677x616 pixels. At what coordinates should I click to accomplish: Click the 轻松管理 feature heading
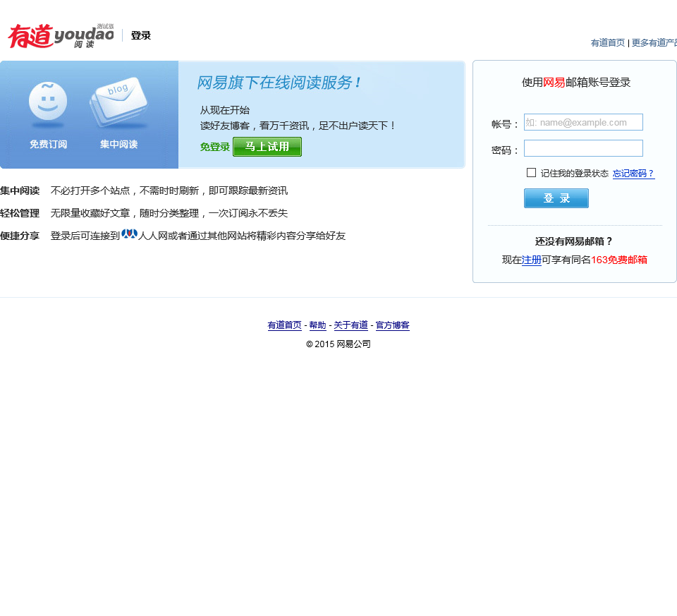20,213
